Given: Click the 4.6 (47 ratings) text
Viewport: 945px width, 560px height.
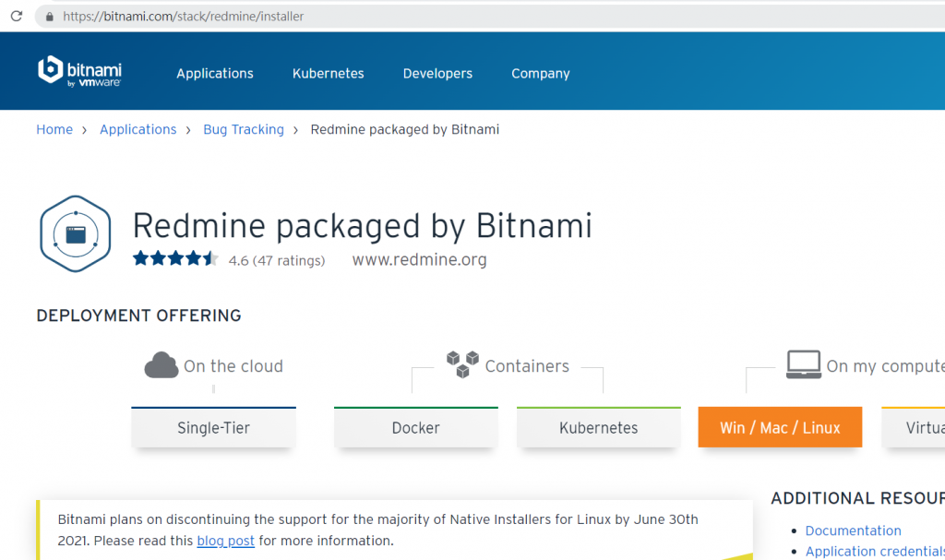Looking at the screenshot, I should pos(277,260).
